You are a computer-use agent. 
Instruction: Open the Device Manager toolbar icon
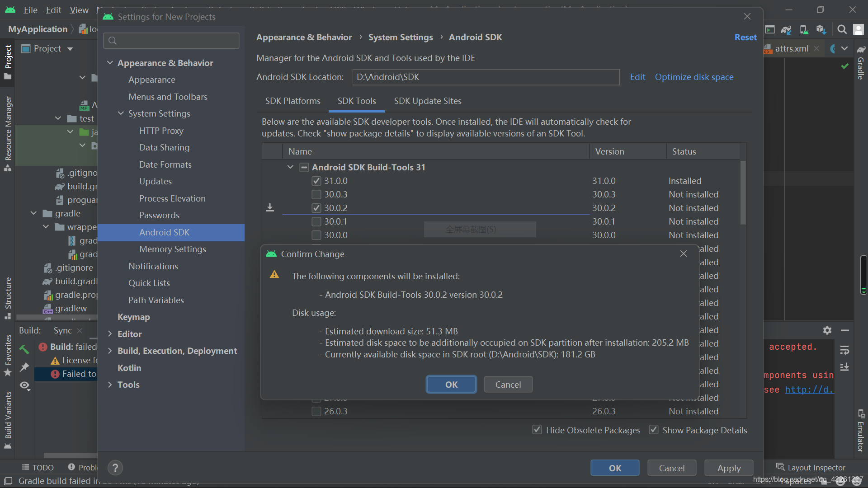tap(804, 29)
